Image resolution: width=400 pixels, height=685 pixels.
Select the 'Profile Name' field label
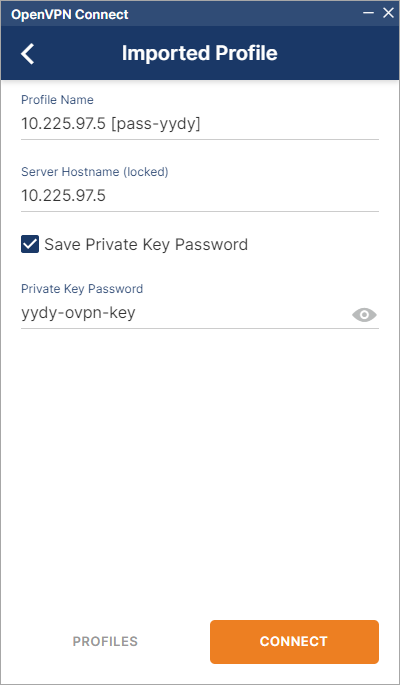[57, 100]
